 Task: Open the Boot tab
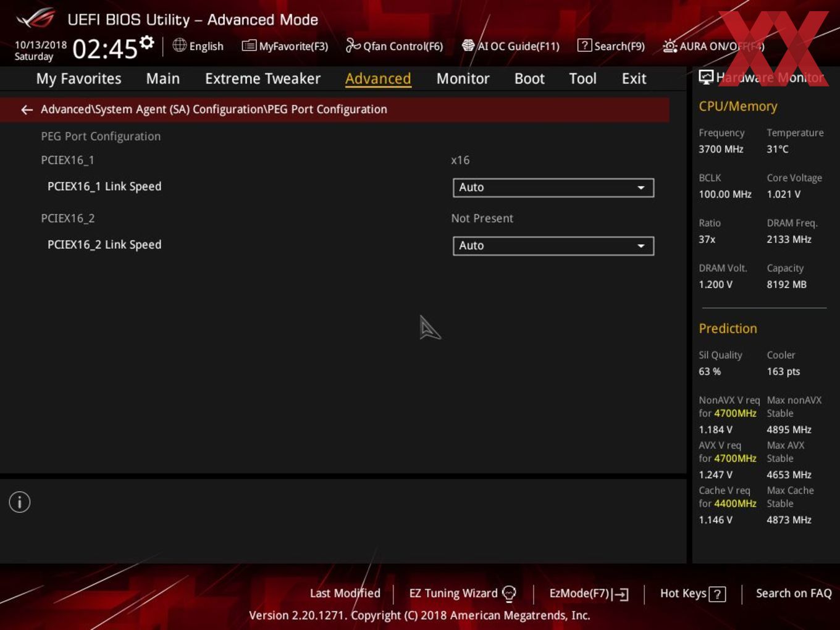pyautogui.click(x=529, y=79)
